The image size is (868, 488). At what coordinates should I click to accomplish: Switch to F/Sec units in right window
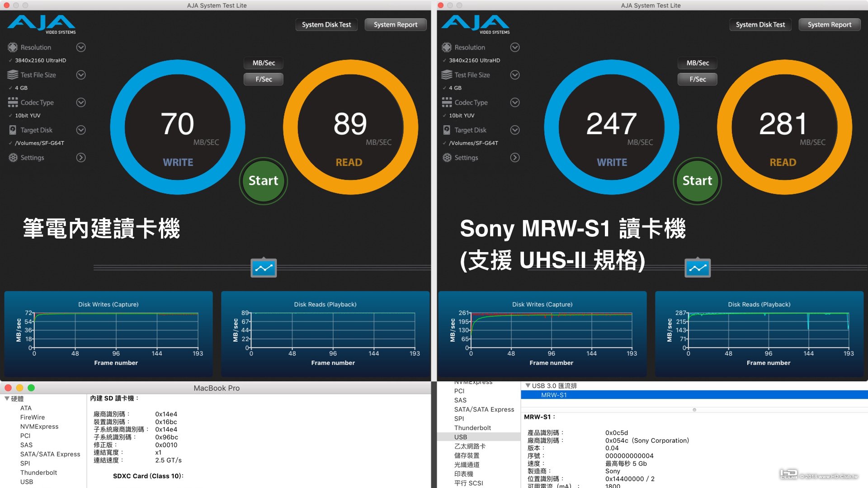pos(698,79)
